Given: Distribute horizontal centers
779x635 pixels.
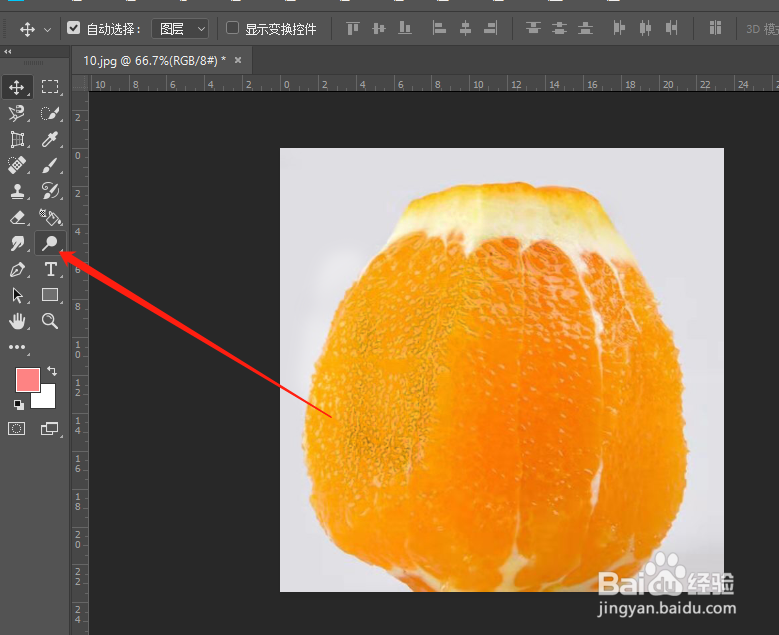Looking at the screenshot, I should tap(645, 28).
